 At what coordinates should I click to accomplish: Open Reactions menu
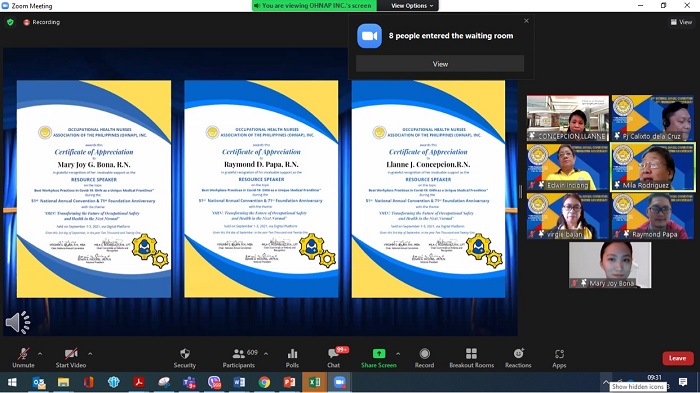tap(518, 358)
